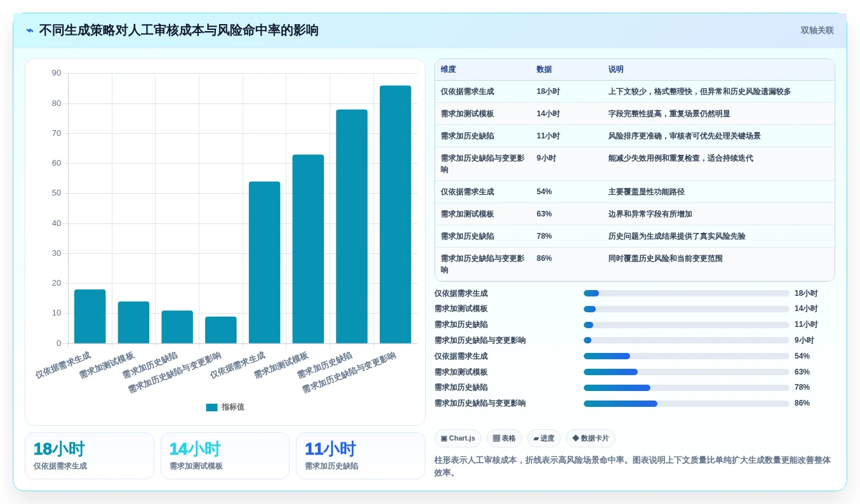Open the 18小时 仅依据需求生成 data card

tap(90, 456)
